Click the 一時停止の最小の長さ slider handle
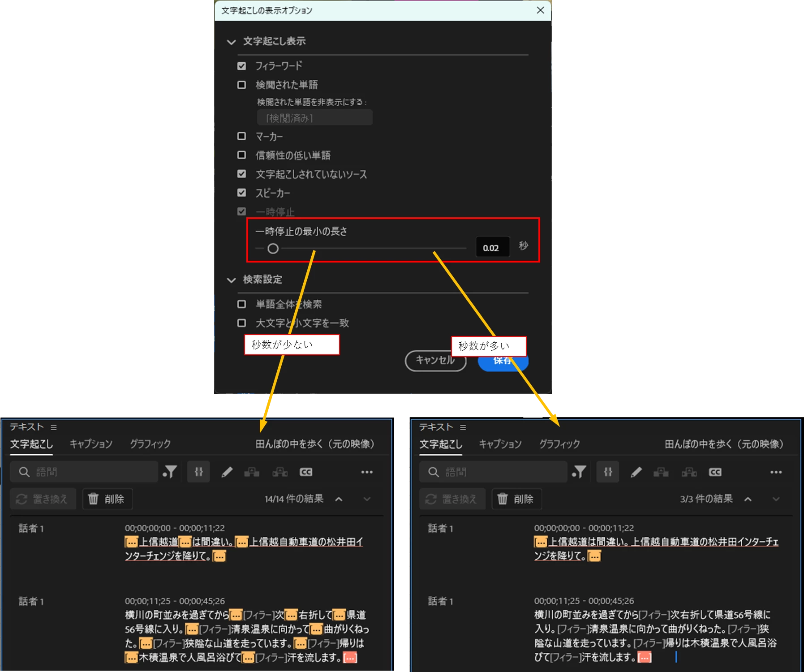 [x=273, y=248]
